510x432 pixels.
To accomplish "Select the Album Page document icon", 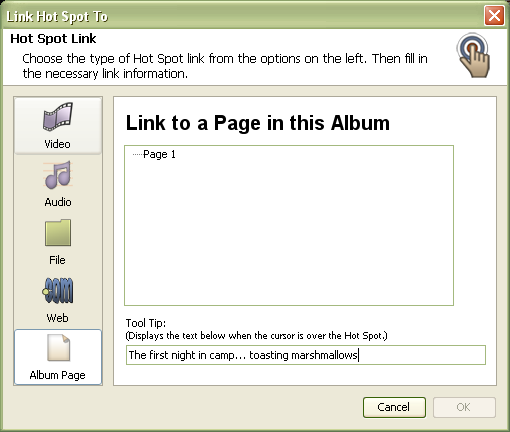I will tap(59, 348).
